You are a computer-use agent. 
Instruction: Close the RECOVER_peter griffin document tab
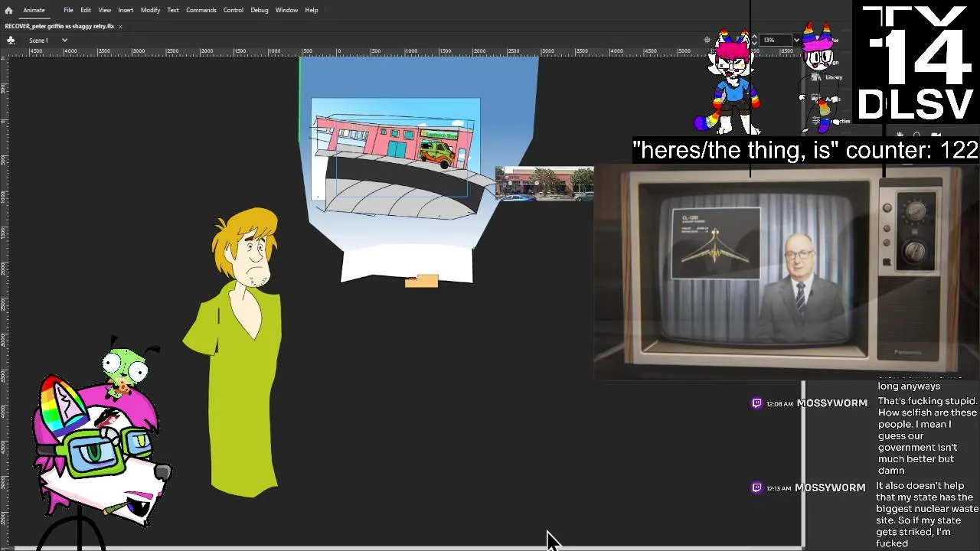(120, 26)
